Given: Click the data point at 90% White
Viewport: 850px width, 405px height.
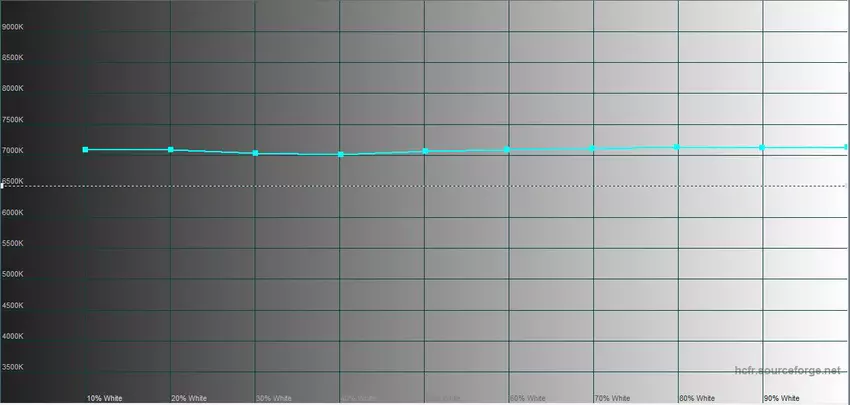Looking at the screenshot, I should pos(762,147).
